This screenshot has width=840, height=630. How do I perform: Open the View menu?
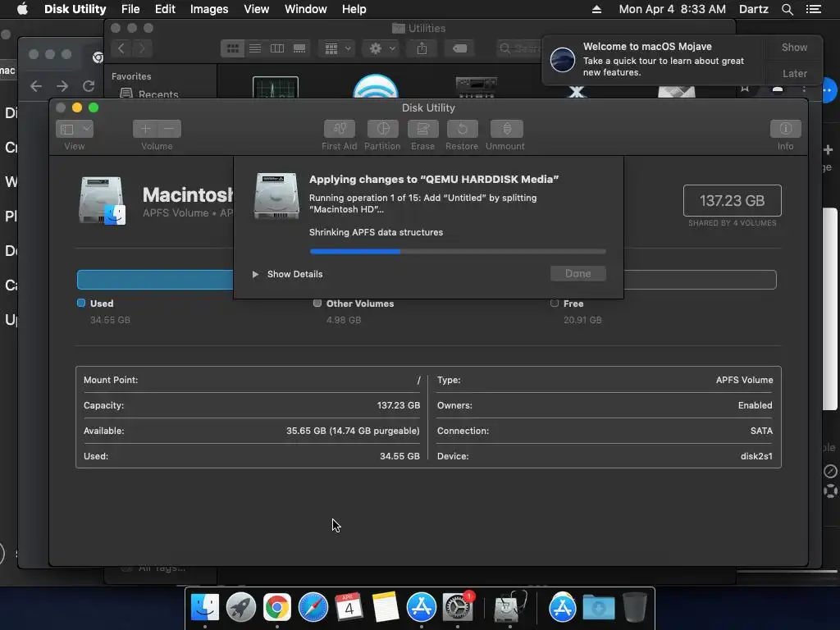(x=256, y=9)
